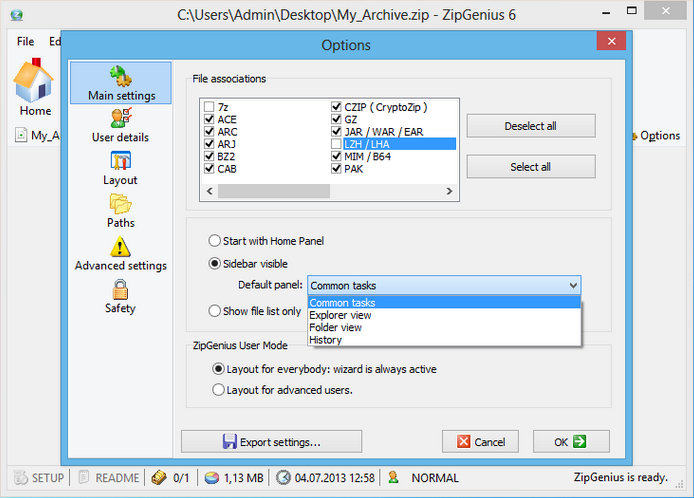Open the User details section icon
This screenshot has width=694, height=498.
[x=121, y=118]
